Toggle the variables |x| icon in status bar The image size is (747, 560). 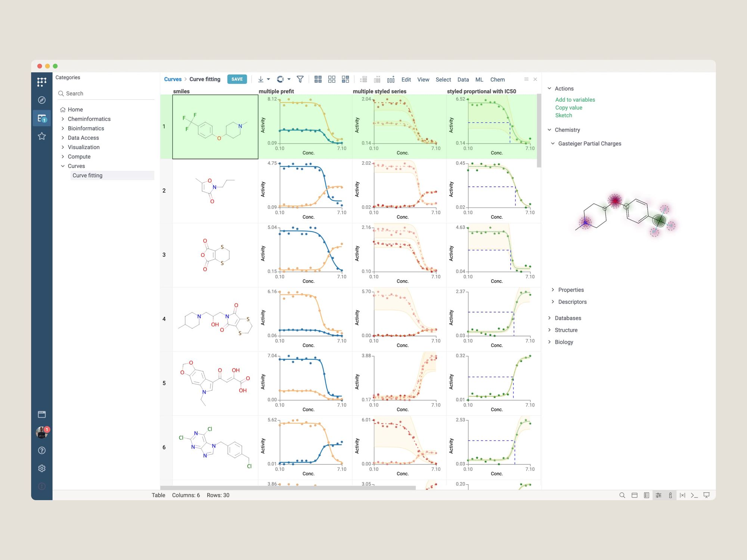682,495
